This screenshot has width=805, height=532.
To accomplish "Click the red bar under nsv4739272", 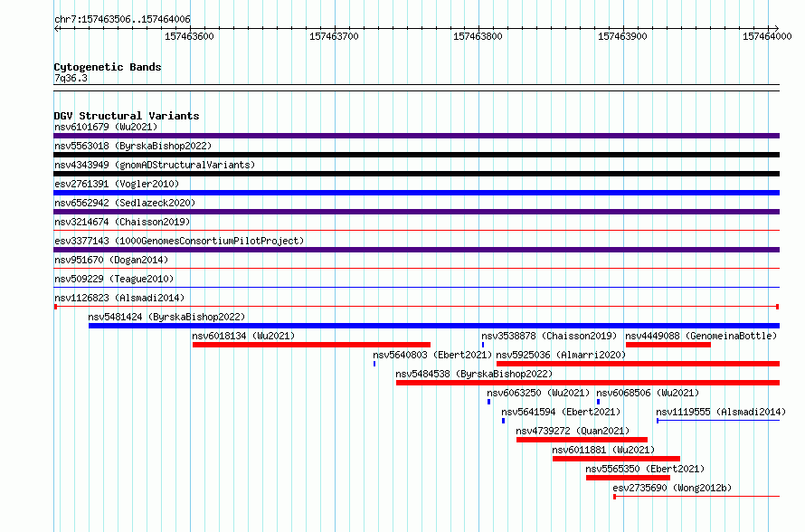I will [x=582, y=440].
